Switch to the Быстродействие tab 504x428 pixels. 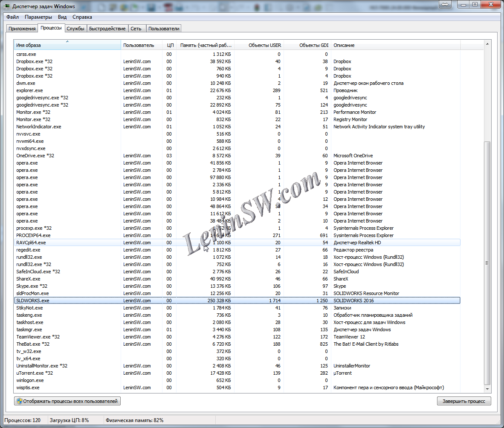pyautogui.click(x=107, y=28)
